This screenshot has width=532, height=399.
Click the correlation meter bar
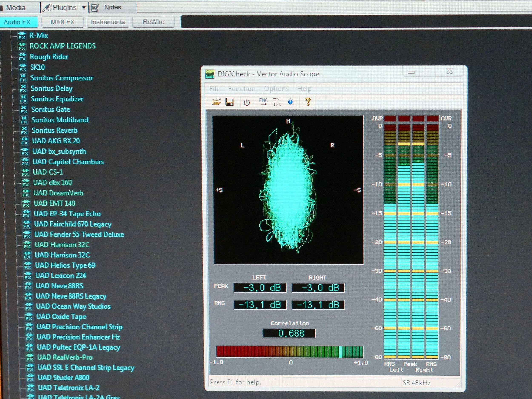point(290,352)
